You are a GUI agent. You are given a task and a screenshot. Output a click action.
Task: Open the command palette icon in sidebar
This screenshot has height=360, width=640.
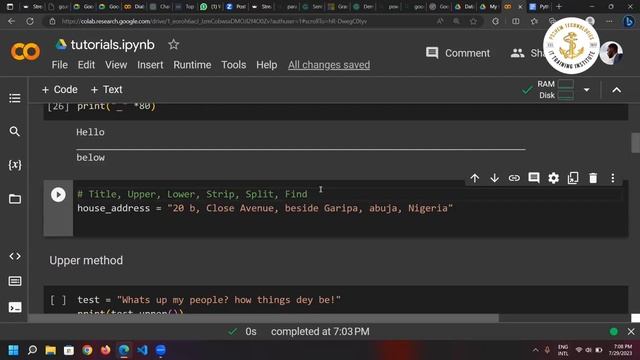click(x=15, y=281)
